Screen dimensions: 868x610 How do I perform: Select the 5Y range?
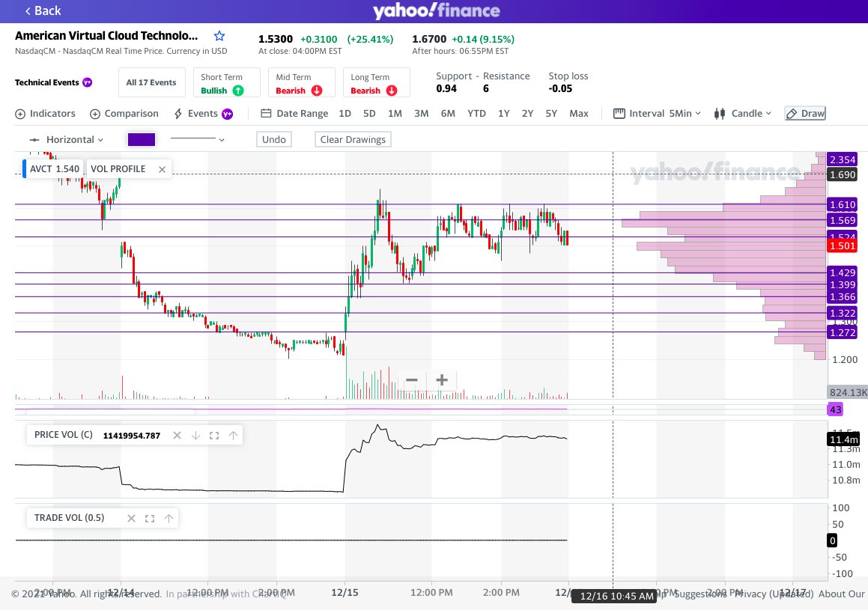pos(550,113)
